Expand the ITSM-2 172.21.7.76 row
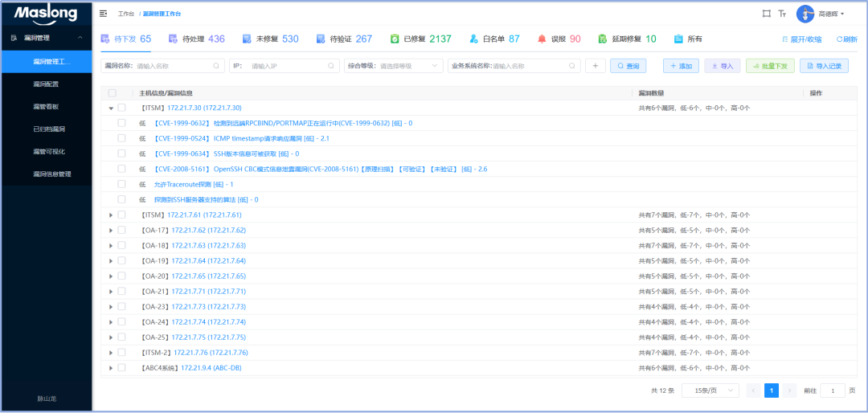 [111, 353]
